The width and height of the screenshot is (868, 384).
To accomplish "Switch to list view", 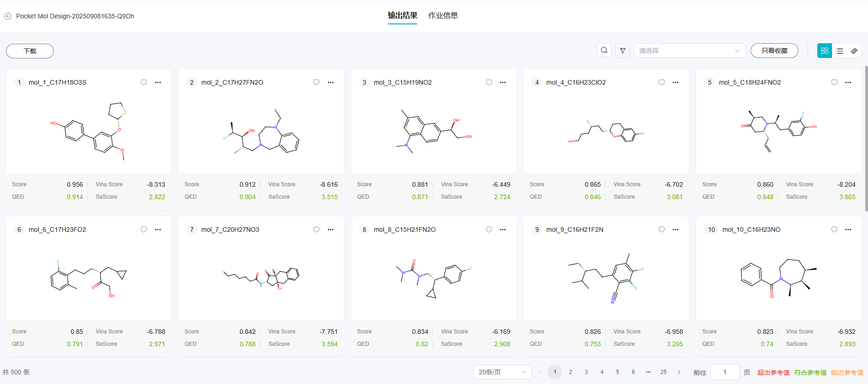I will pos(839,51).
